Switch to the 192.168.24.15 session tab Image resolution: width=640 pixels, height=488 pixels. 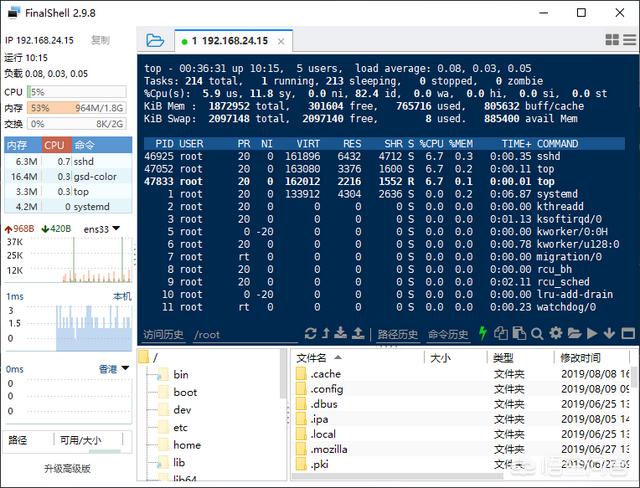pos(231,41)
